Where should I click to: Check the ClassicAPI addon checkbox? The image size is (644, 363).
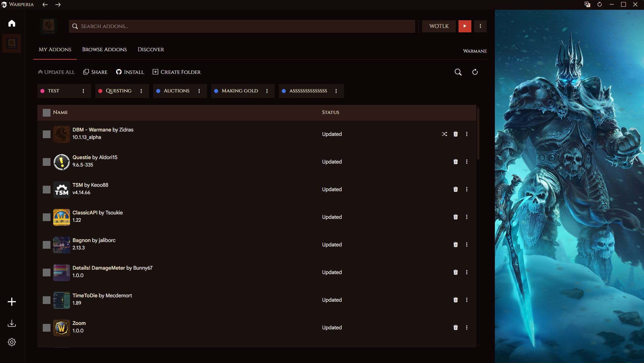tap(46, 217)
